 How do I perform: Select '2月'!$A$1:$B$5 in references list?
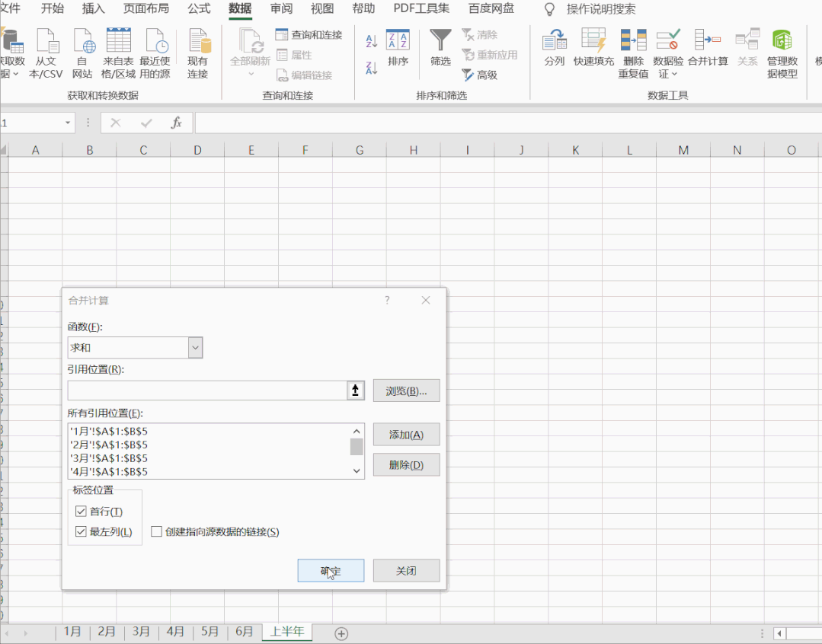point(109,445)
